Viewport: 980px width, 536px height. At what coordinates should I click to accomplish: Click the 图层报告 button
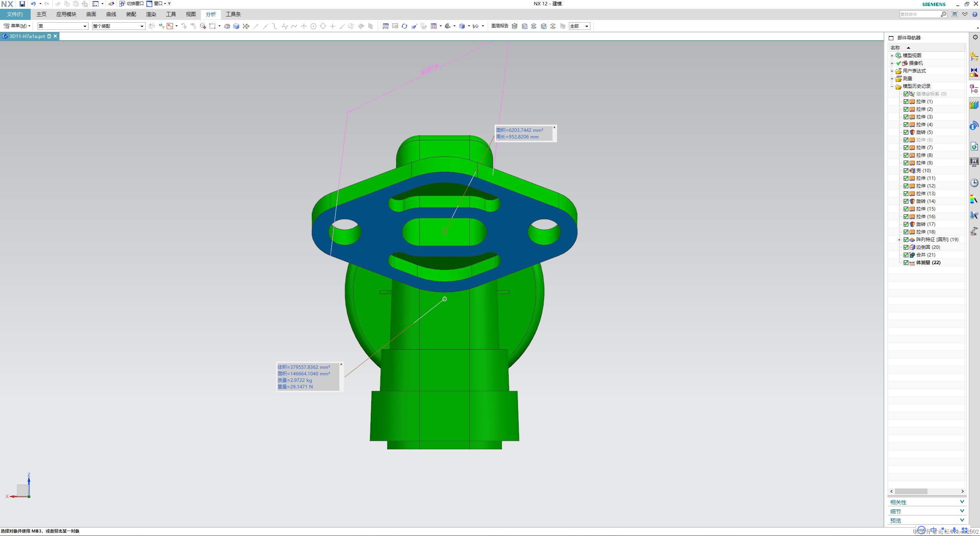(x=500, y=26)
